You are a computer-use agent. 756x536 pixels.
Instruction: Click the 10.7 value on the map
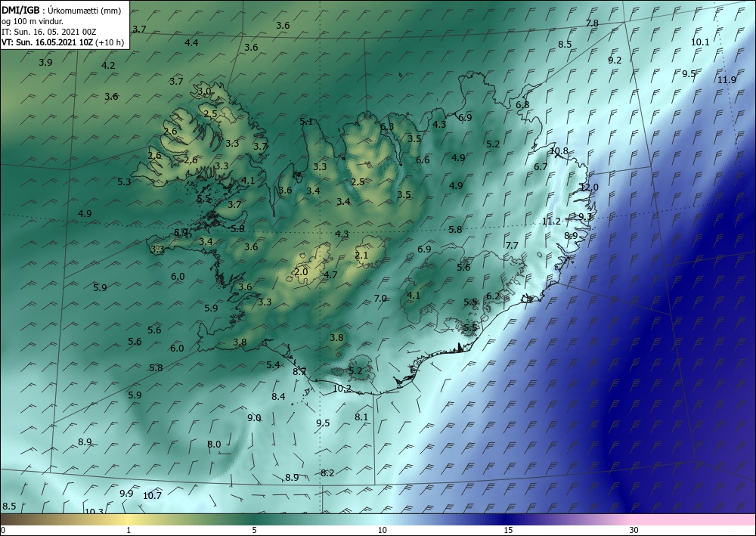pyautogui.click(x=153, y=495)
